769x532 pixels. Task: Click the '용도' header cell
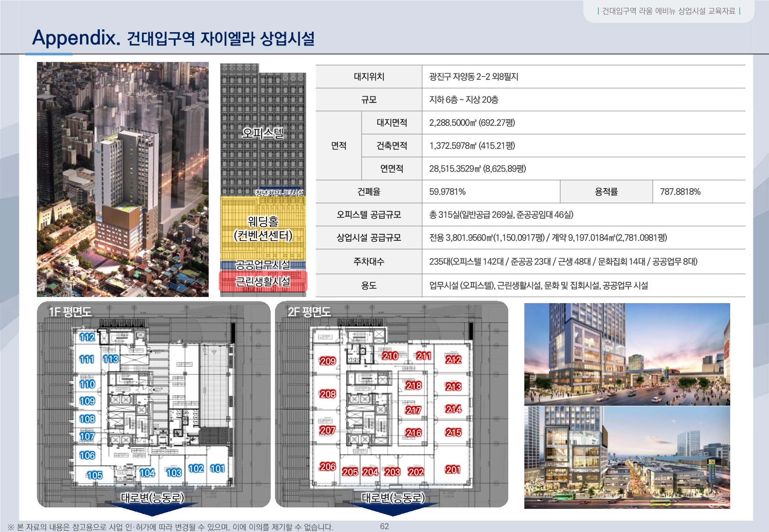point(369,286)
